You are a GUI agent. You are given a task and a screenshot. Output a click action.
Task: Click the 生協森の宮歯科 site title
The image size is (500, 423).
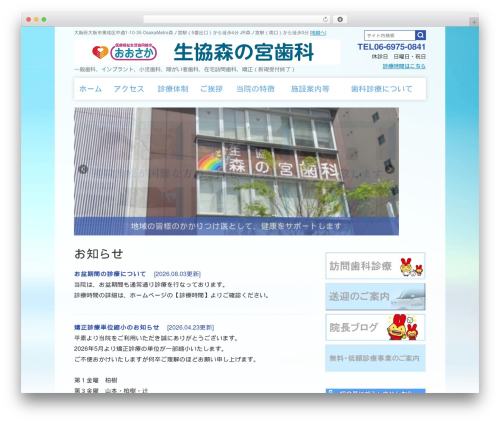244,52
